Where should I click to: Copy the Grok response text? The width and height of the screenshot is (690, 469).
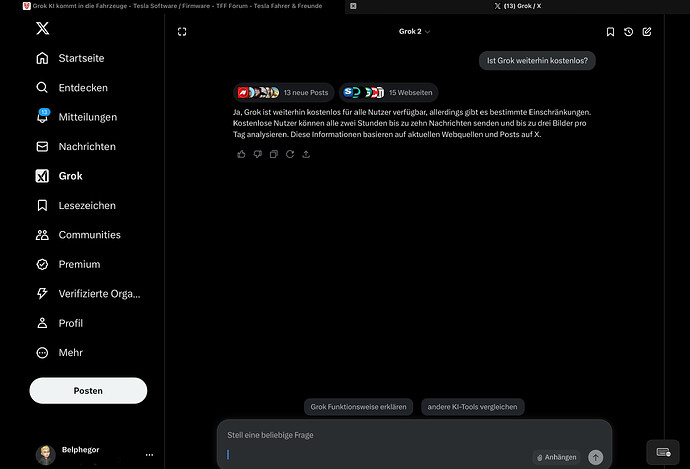coord(274,154)
